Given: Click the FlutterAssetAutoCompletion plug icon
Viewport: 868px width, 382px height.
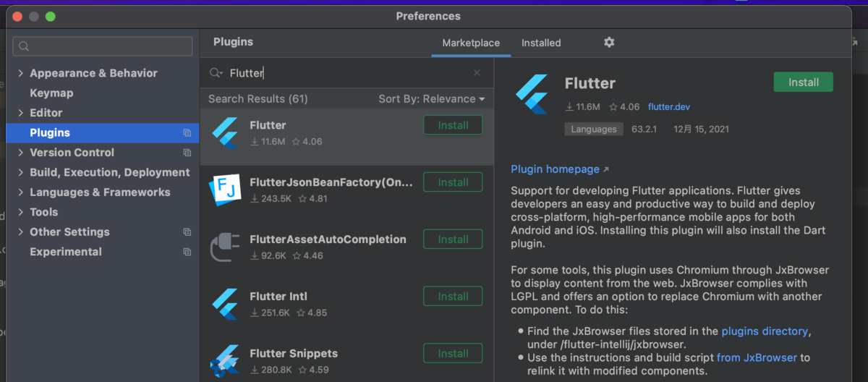Looking at the screenshot, I should coord(225,247).
